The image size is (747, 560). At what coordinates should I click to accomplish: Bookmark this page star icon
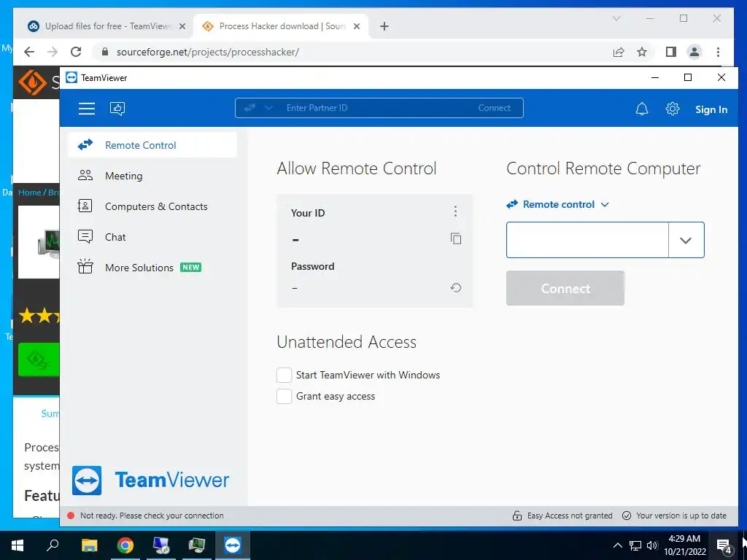[642, 52]
